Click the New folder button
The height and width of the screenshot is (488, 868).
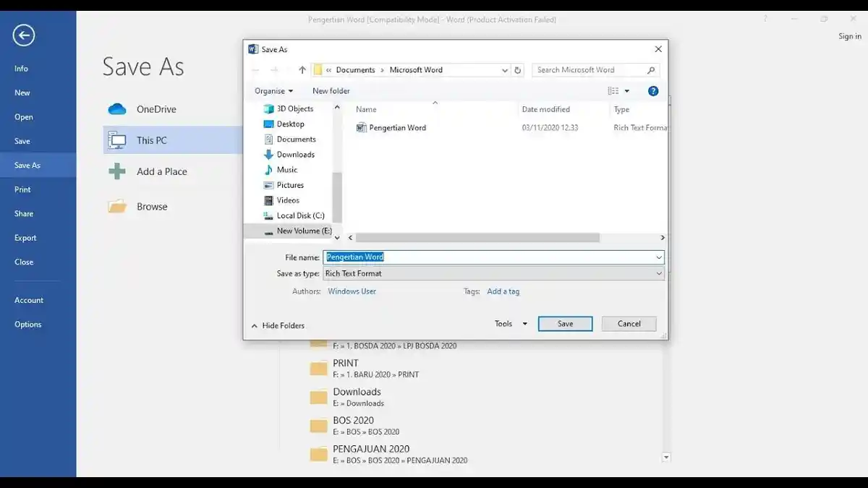pyautogui.click(x=331, y=91)
